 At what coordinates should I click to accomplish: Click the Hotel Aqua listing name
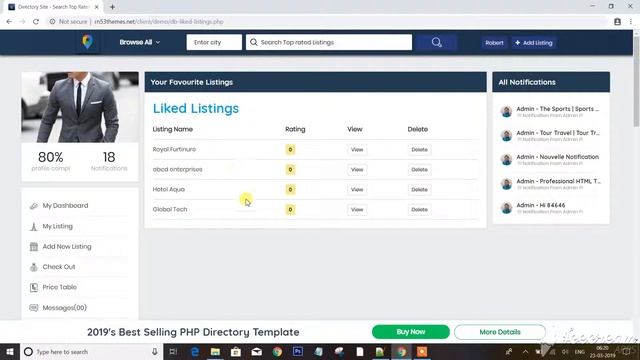pyautogui.click(x=169, y=189)
